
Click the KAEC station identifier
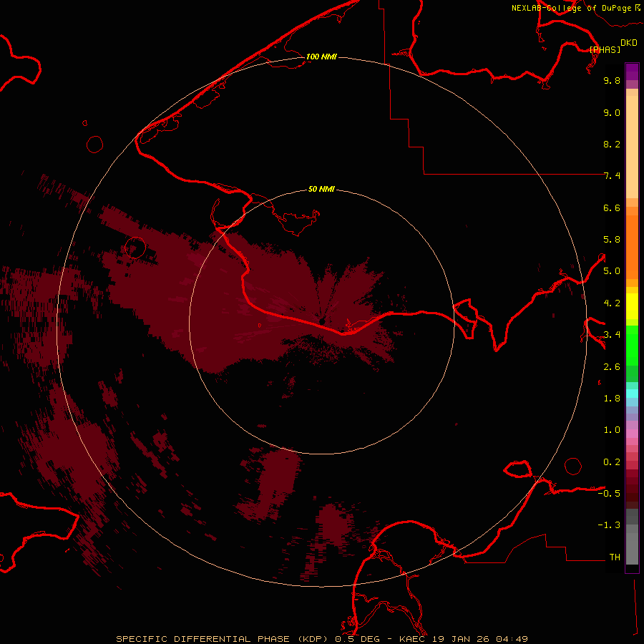(x=412, y=639)
